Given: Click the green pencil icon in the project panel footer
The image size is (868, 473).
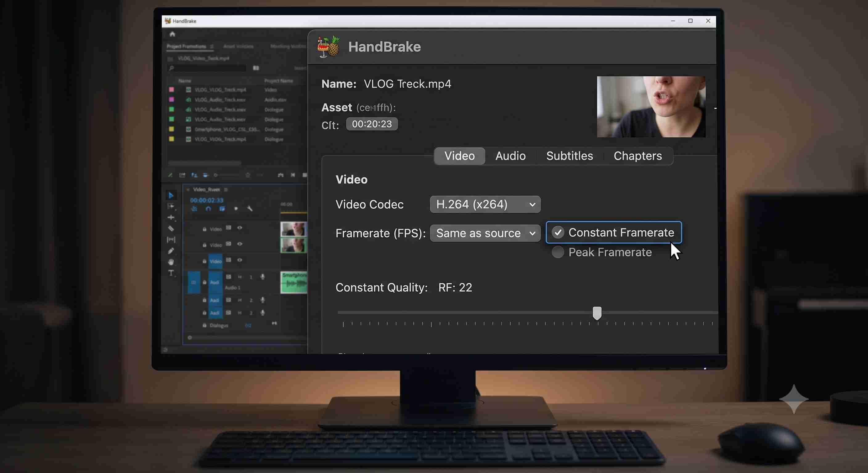Looking at the screenshot, I should point(170,175).
